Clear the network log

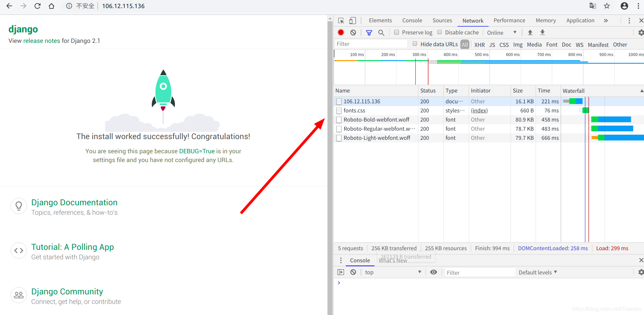pos(353,32)
